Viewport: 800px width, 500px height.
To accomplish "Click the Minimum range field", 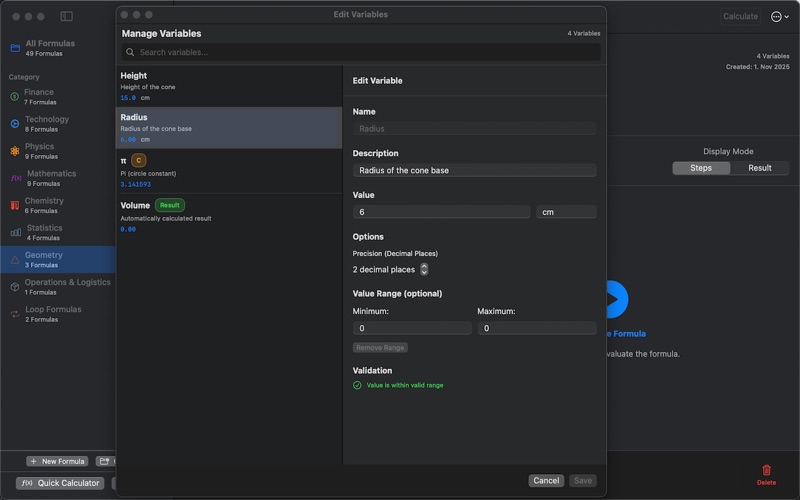I will (412, 328).
